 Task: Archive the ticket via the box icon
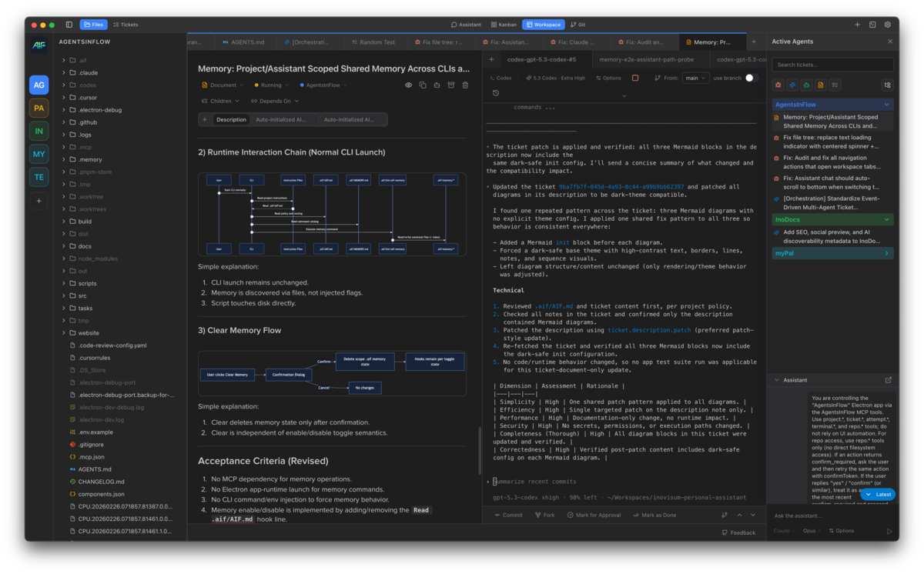(451, 85)
